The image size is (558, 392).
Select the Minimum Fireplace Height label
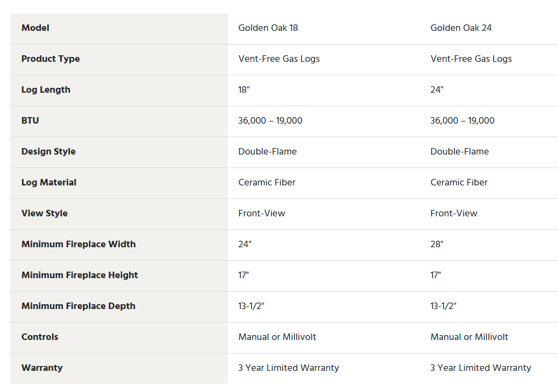[x=80, y=275]
